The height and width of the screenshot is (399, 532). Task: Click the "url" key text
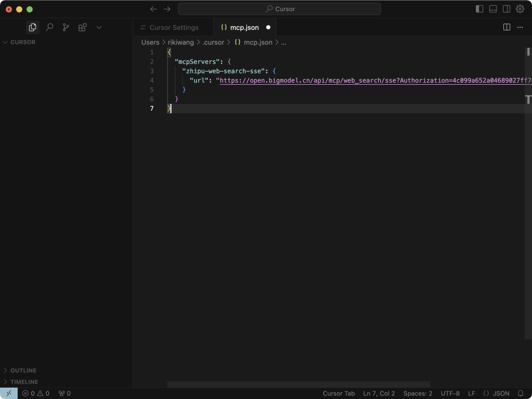tap(199, 80)
